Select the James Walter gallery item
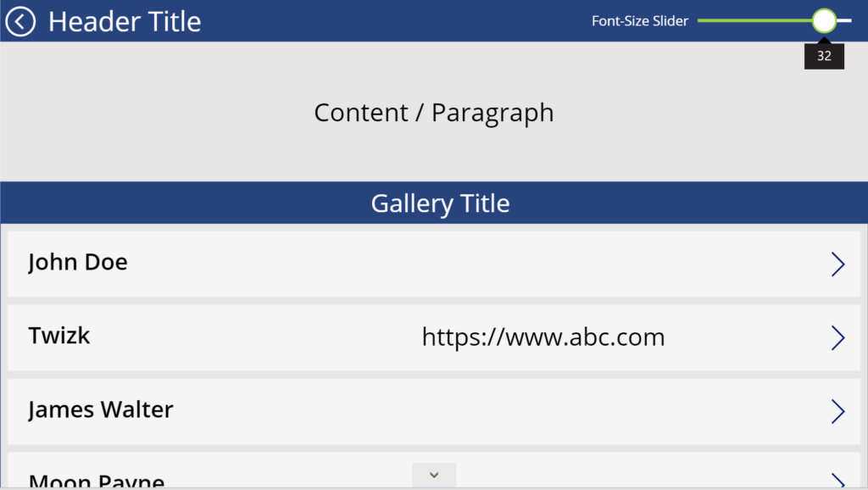Screen dimensions: 868x490 434,411
